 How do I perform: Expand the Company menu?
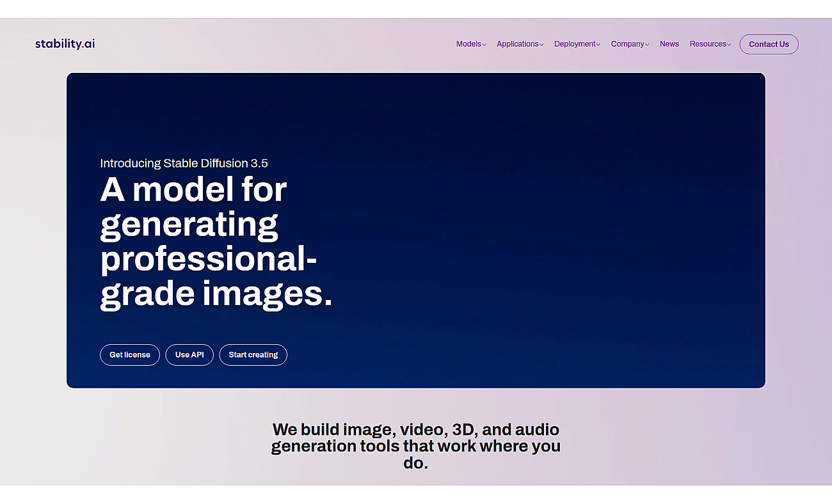[x=630, y=44]
